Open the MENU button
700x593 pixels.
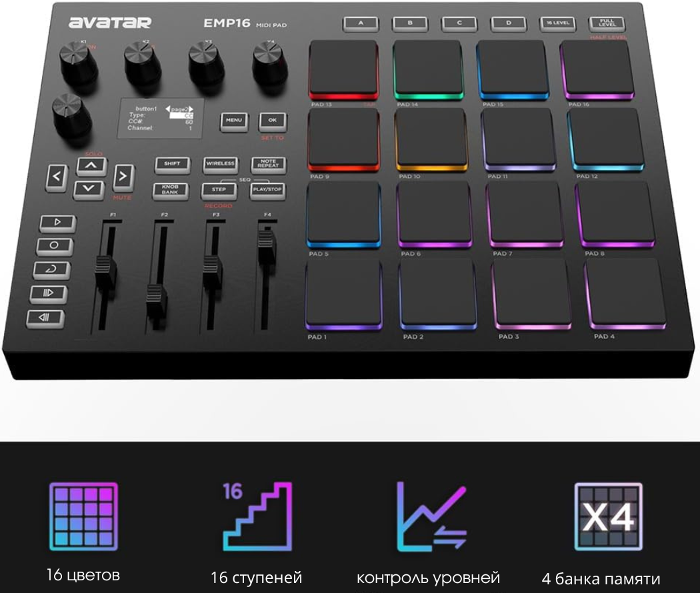pos(234,121)
